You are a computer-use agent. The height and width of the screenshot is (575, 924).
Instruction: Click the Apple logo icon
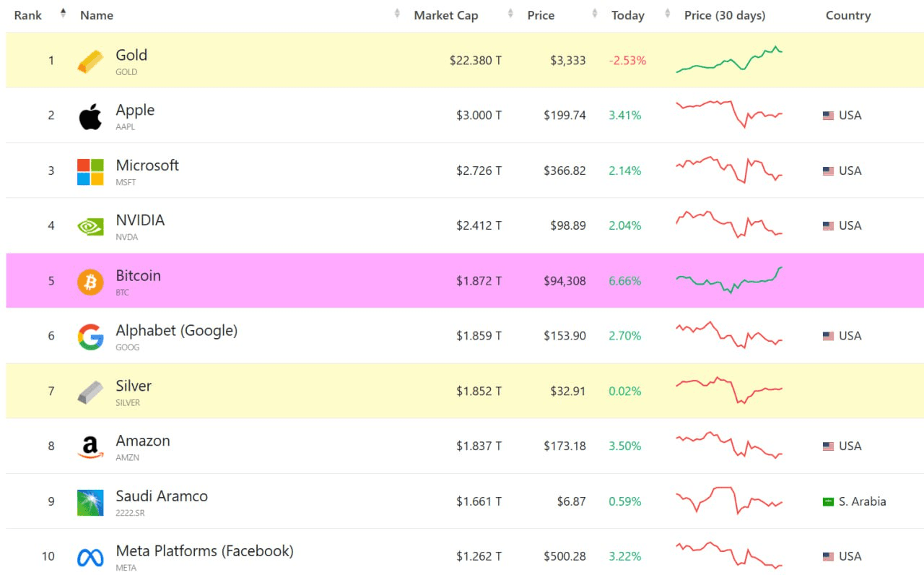(x=90, y=116)
